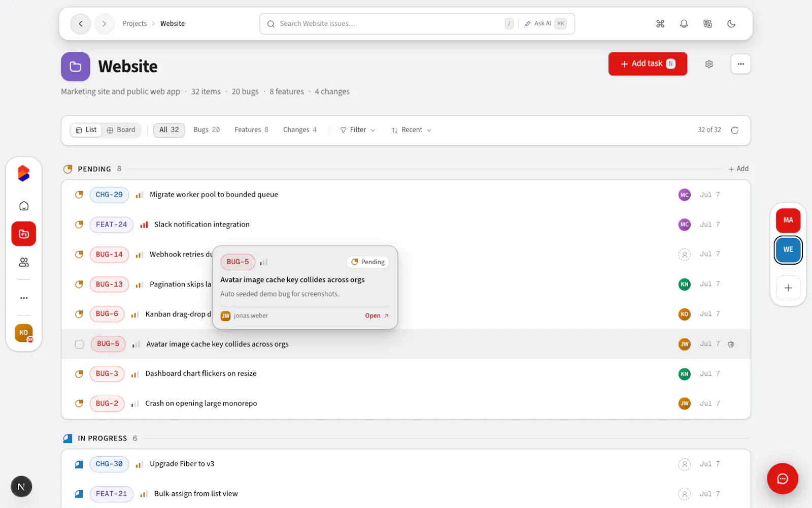
Task: Open the Home sidebar icon
Action: (x=24, y=206)
